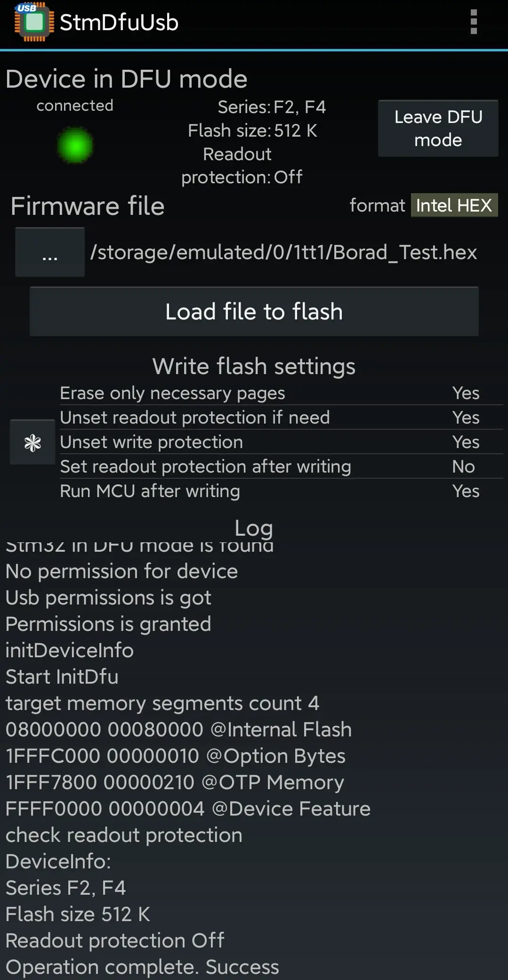Toggle Set readout protection after writing
Screen dimensions: 508x980
pyautogui.click(x=281, y=466)
